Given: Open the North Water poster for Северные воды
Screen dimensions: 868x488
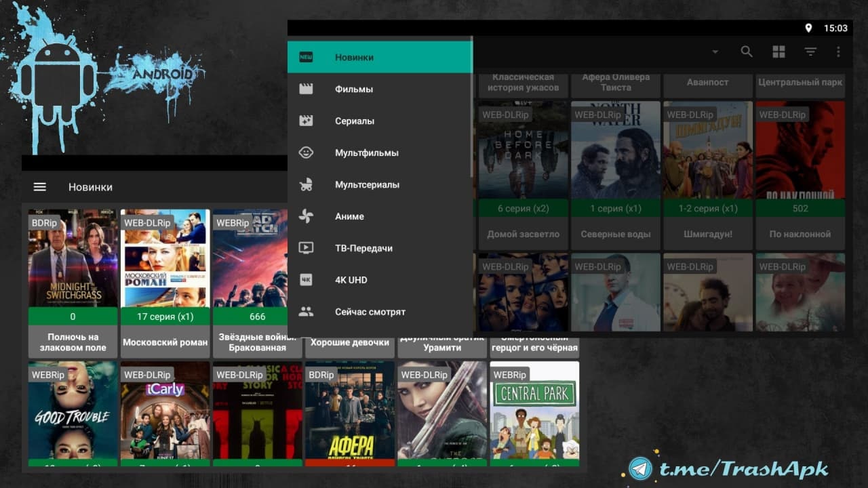Looking at the screenshot, I should click(616, 150).
